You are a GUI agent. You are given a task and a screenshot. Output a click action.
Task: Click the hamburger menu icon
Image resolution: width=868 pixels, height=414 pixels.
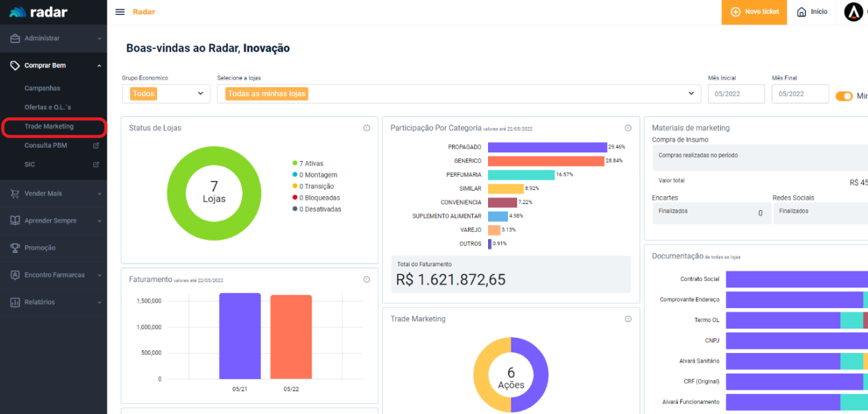(x=120, y=12)
